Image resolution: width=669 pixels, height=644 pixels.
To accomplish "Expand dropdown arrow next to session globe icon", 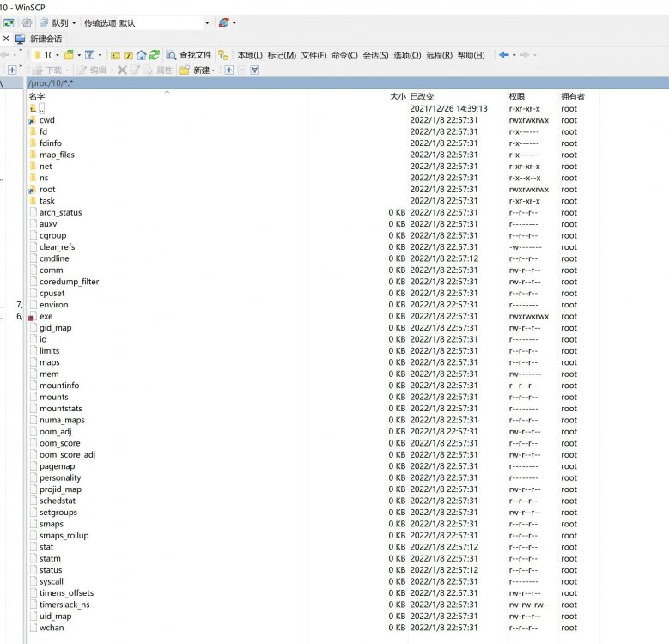I will coord(234,23).
